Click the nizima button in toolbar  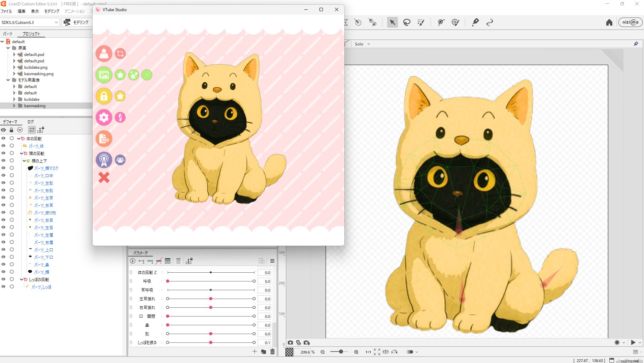630,22
